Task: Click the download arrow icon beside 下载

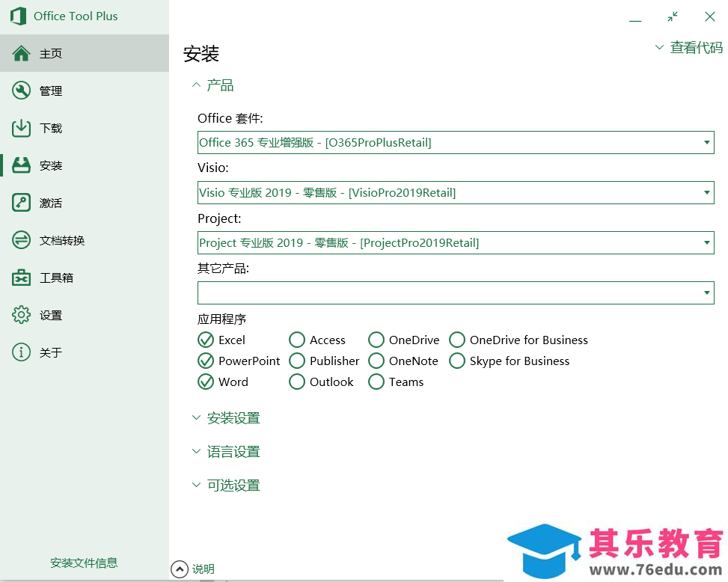Action: [x=22, y=128]
